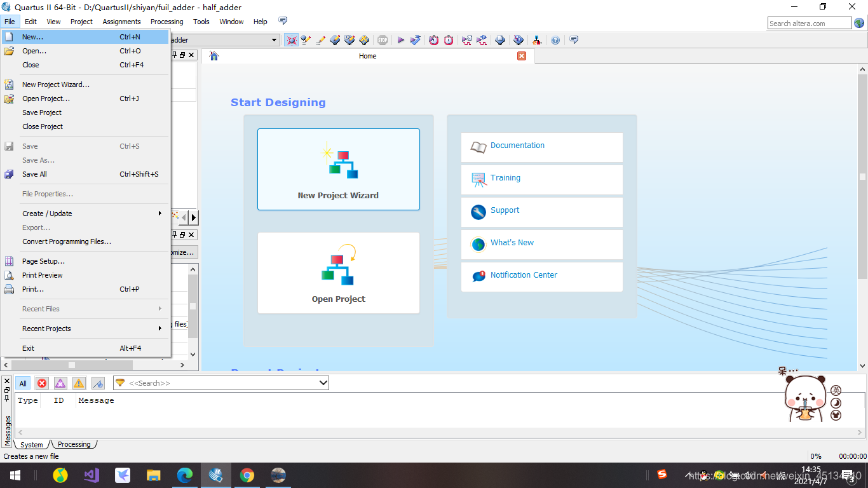Click the Notification Center chat bubble icon

(x=478, y=276)
